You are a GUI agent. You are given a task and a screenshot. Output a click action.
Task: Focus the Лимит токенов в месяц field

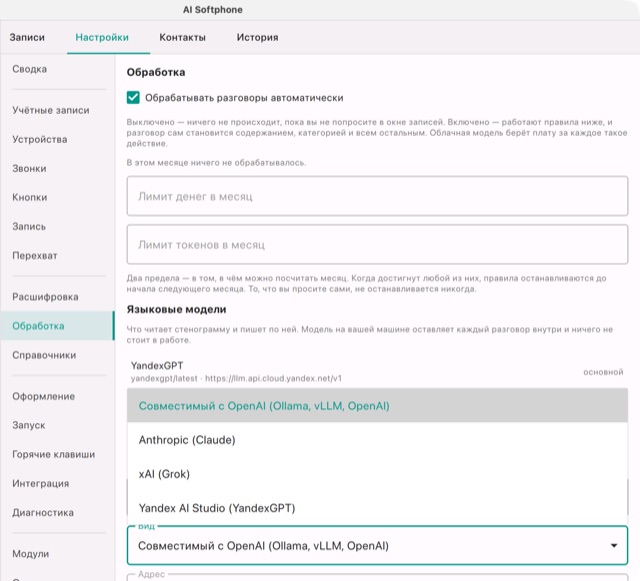pyautogui.click(x=377, y=245)
